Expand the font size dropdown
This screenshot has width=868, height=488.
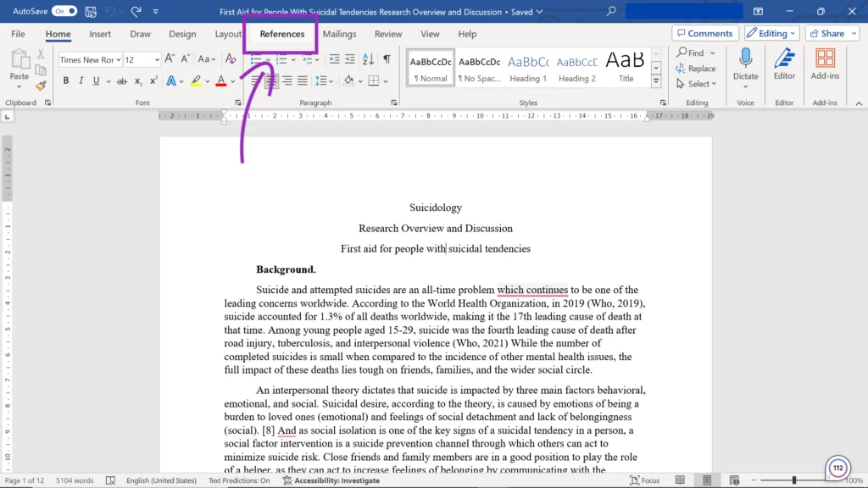(155, 60)
